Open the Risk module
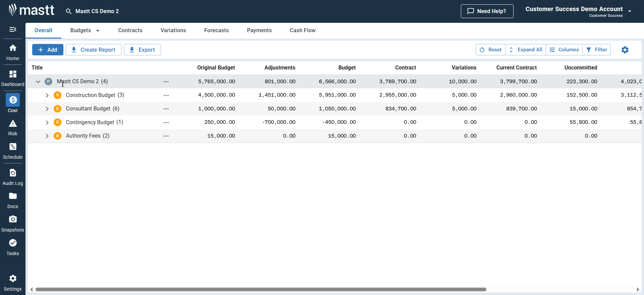This screenshot has height=295, width=644. click(x=13, y=128)
